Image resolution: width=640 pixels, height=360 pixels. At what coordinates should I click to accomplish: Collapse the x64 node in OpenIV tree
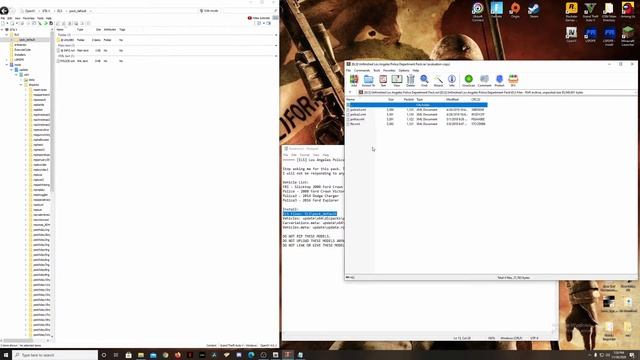pyautogui.click(x=17, y=75)
